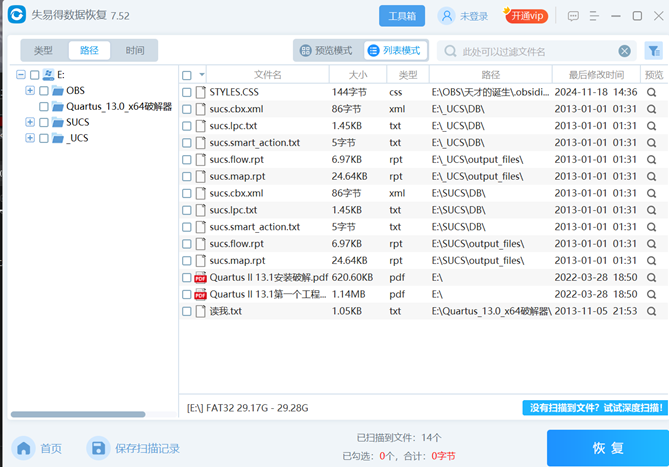Click 保存扫描记录 label
The width and height of the screenshot is (669, 467).
pyautogui.click(x=147, y=449)
